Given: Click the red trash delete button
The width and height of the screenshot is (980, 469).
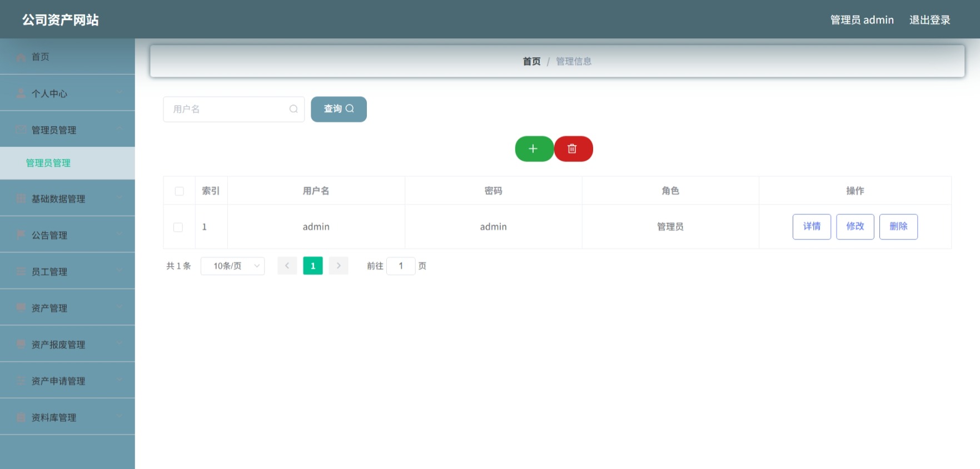Looking at the screenshot, I should click(x=573, y=149).
